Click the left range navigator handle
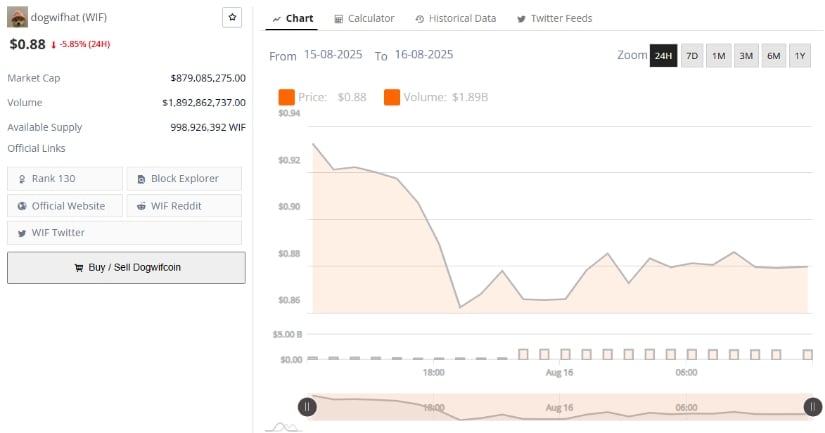 click(x=307, y=407)
